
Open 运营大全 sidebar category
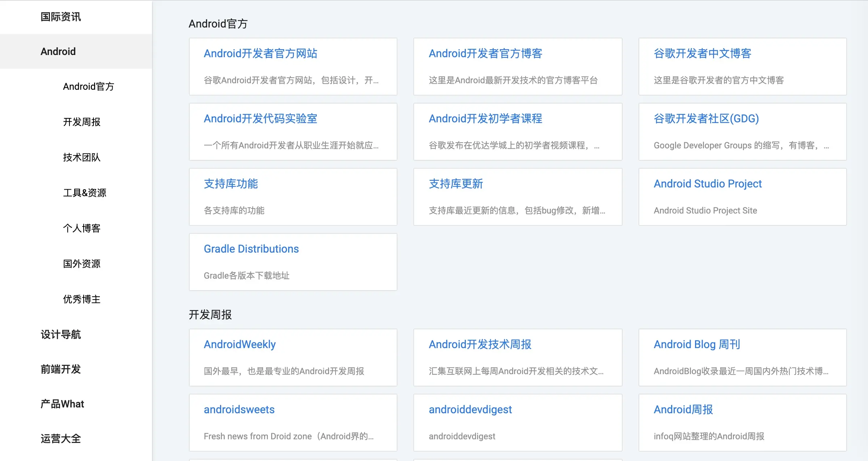click(x=60, y=439)
